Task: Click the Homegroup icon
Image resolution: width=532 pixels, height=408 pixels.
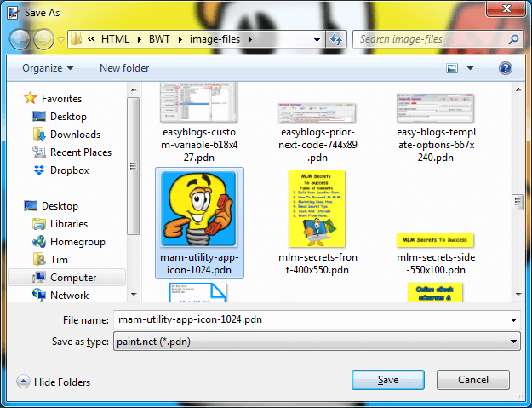Action: tap(39, 242)
